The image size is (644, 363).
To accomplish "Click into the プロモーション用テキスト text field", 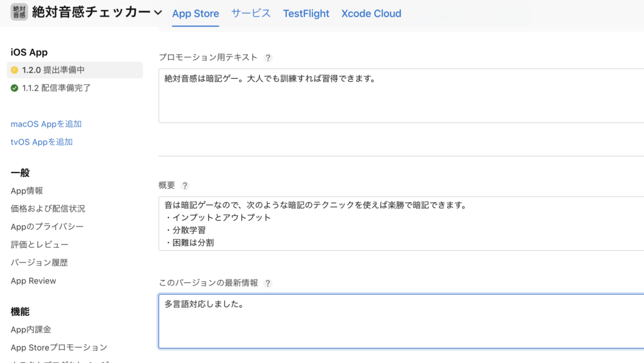I will tap(401, 96).
